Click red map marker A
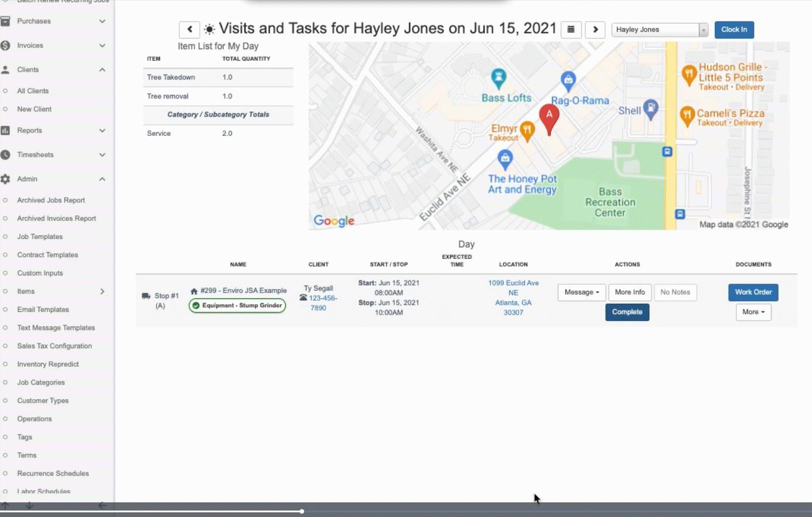Image resolution: width=812 pixels, height=517 pixels. [549, 118]
